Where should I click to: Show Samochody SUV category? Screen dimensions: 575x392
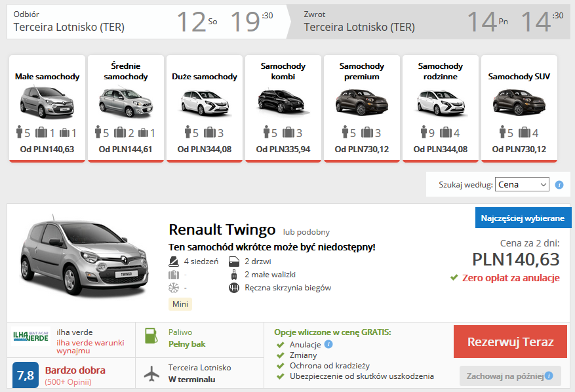coord(519,109)
